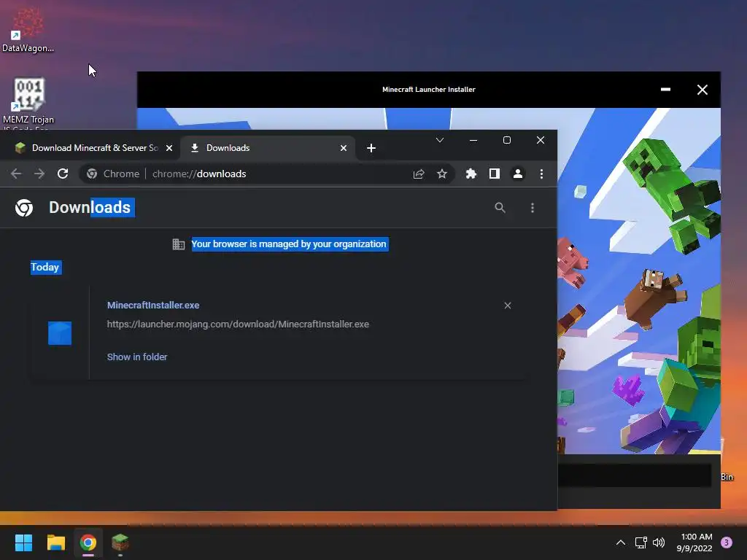Viewport: 747px width, 560px height.
Task: Open the MinecraftInstaller.exe file link
Action: click(153, 306)
